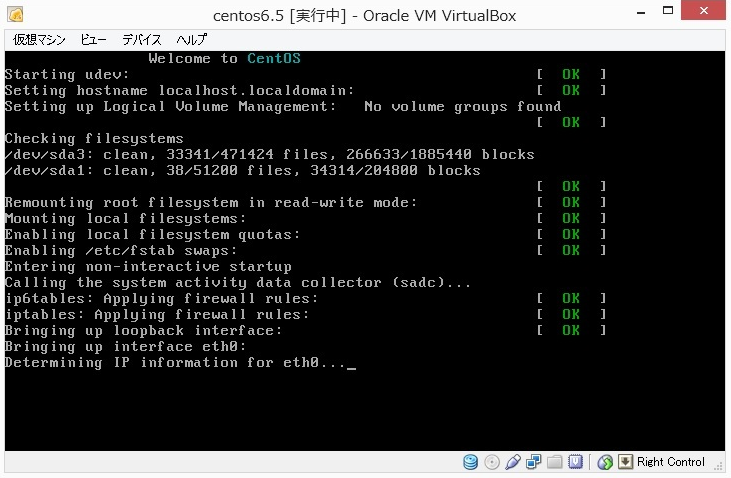Close the VirtualBox window

coord(703,10)
